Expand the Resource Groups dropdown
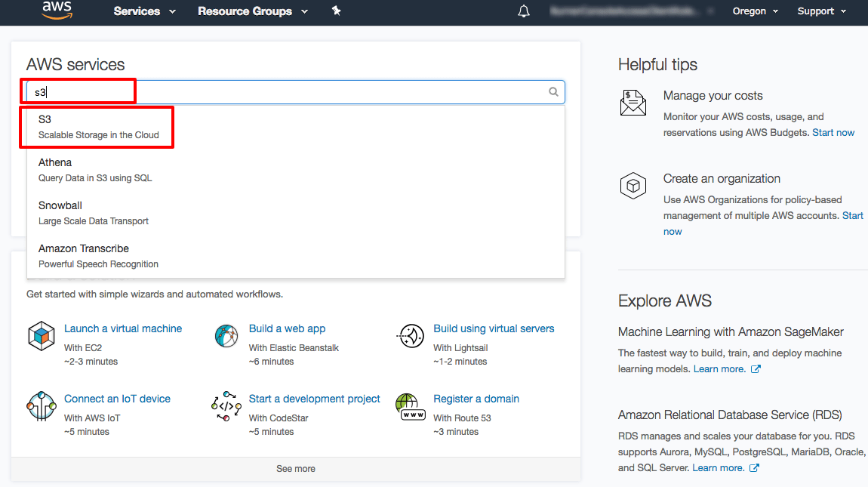The width and height of the screenshot is (868, 487). pyautogui.click(x=252, y=11)
